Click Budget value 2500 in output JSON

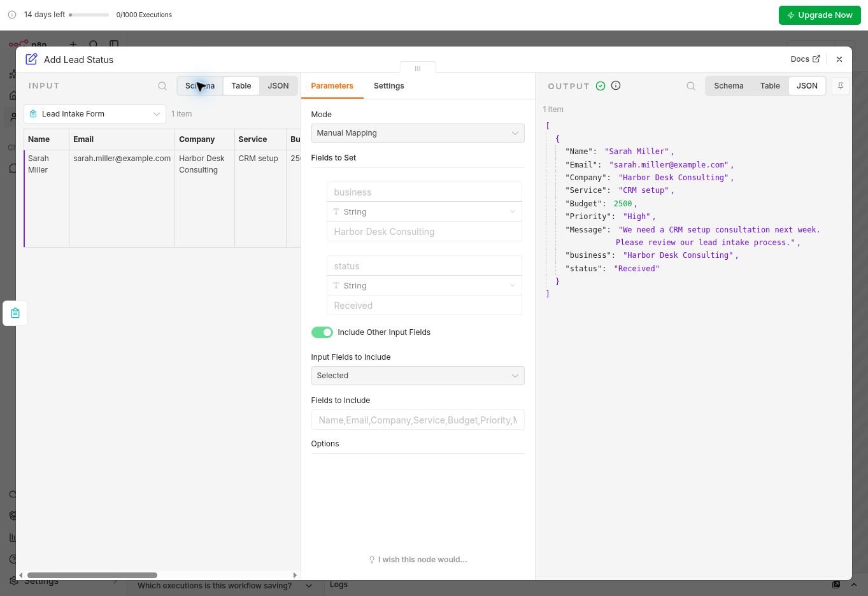(623, 204)
